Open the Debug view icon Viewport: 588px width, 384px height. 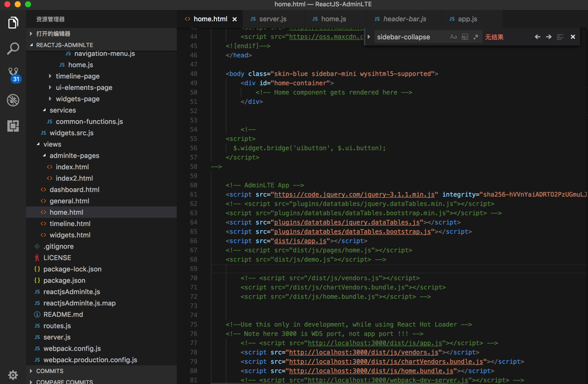click(13, 100)
